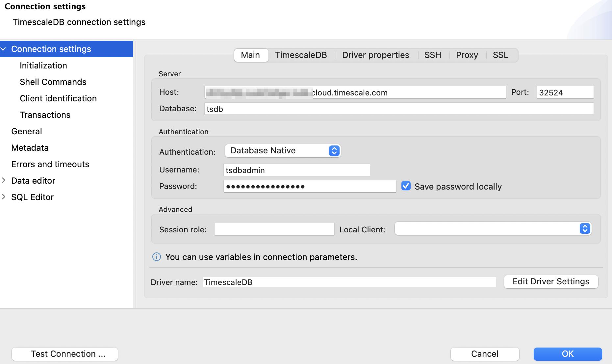The image size is (612, 364).
Task: Click the Database field containing tsdb
Action: click(399, 109)
